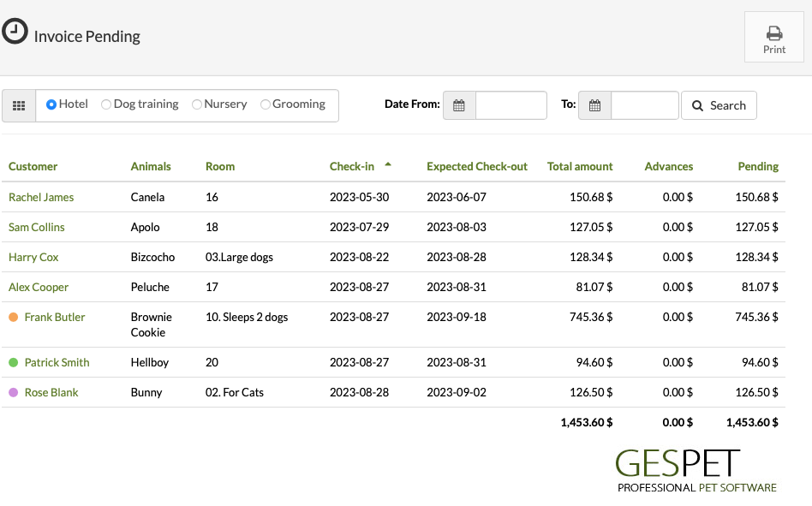Sort by Advances column header

point(669,167)
